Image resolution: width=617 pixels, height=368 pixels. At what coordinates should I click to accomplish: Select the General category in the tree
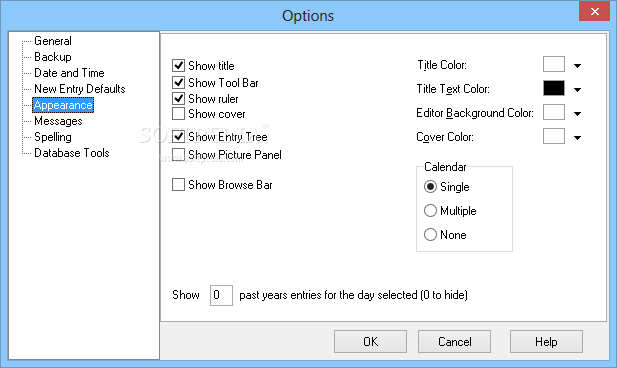53,41
